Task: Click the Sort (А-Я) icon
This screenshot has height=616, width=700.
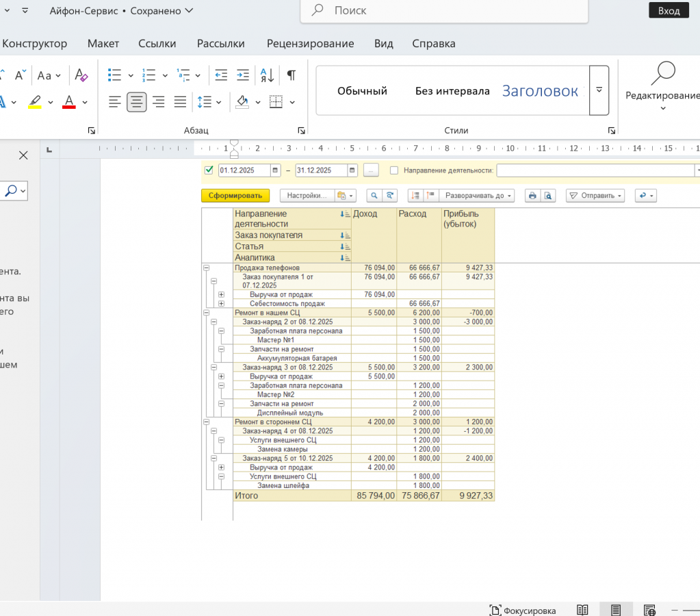Action: pyautogui.click(x=266, y=75)
